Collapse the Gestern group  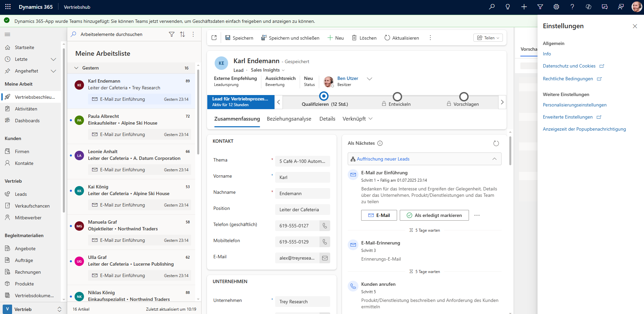[76, 68]
